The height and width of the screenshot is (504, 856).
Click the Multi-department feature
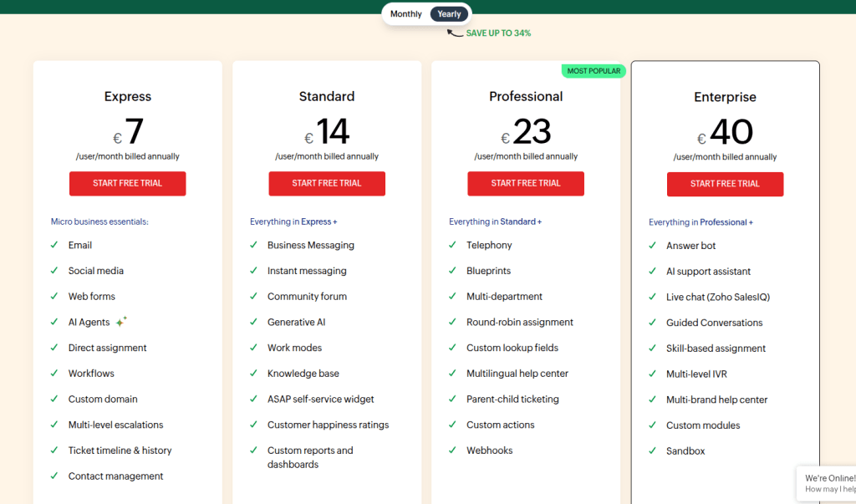pyautogui.click(x=504, y=297)
